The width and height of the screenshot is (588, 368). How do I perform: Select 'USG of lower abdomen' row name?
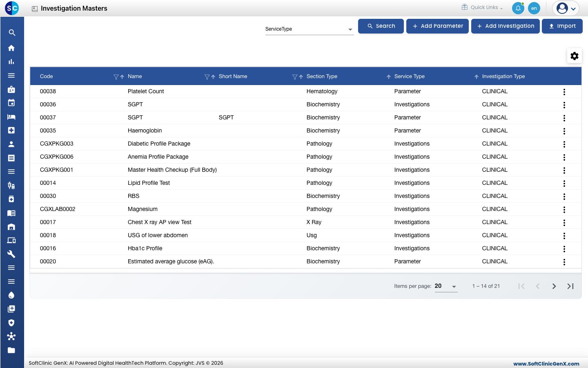tap(158, 235)
